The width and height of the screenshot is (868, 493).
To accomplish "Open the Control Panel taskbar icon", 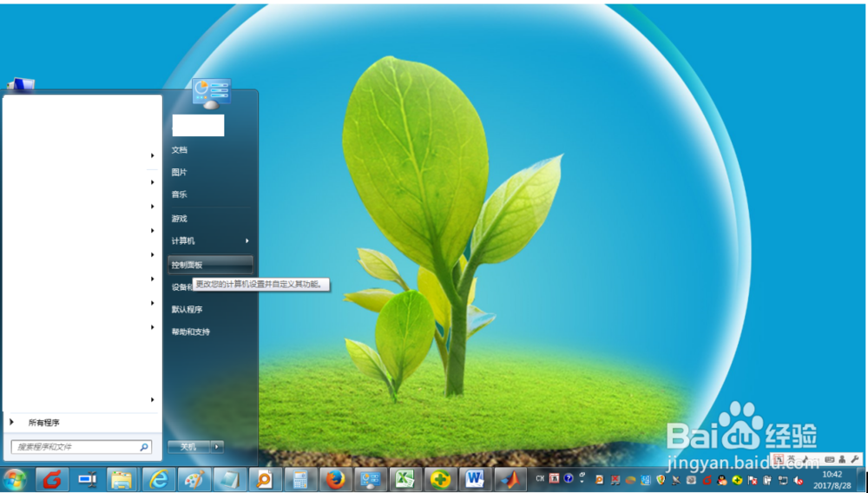I will (371, 480).
